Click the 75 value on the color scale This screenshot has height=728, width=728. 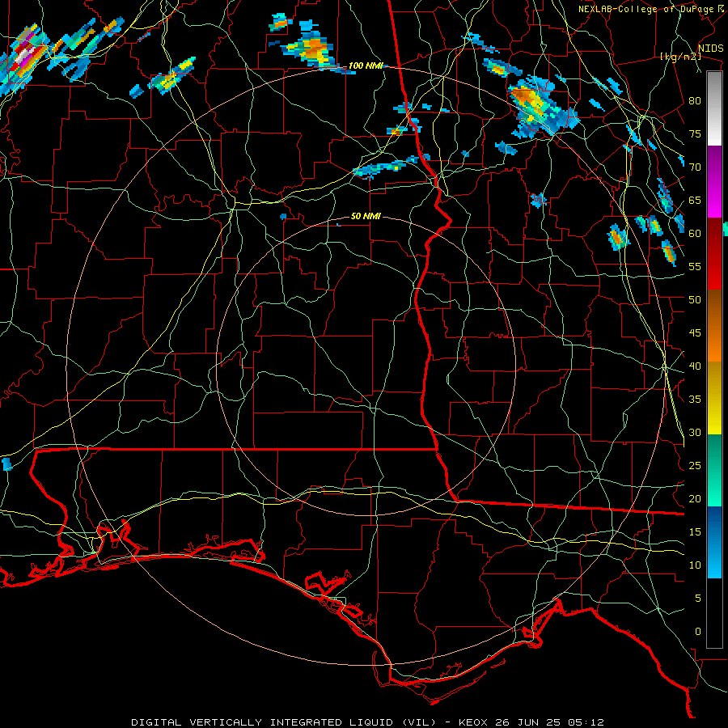(695, 133)
